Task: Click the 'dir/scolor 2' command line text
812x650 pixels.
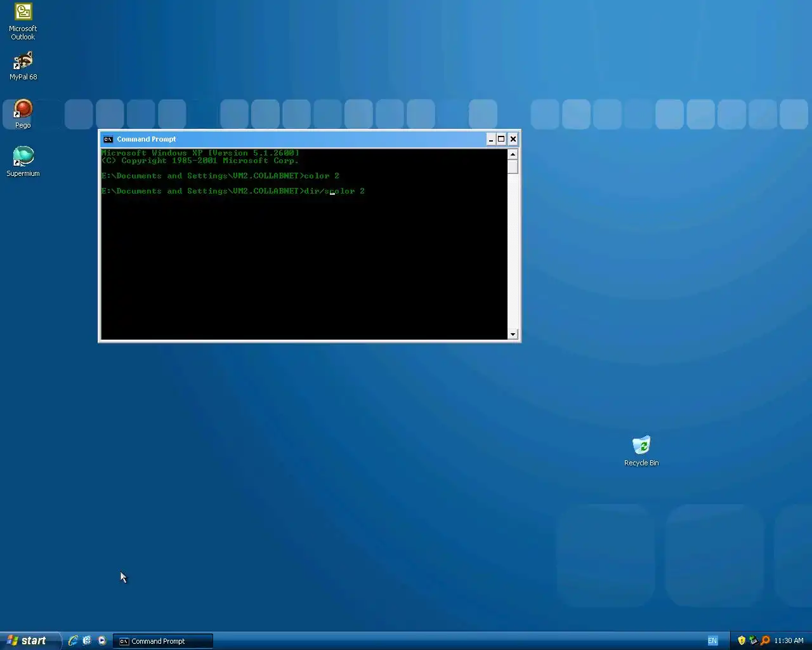Action: click(334, 191)
